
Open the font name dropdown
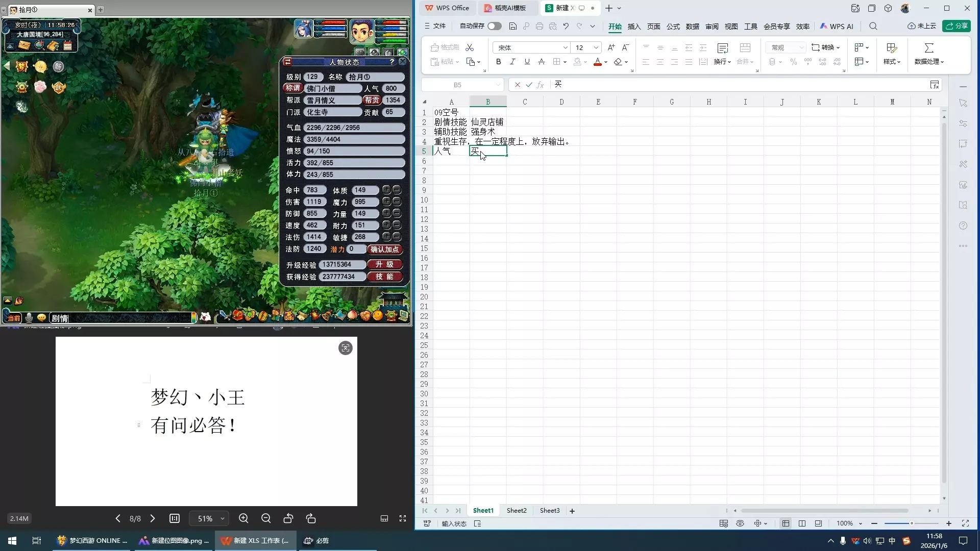(565, 47)
